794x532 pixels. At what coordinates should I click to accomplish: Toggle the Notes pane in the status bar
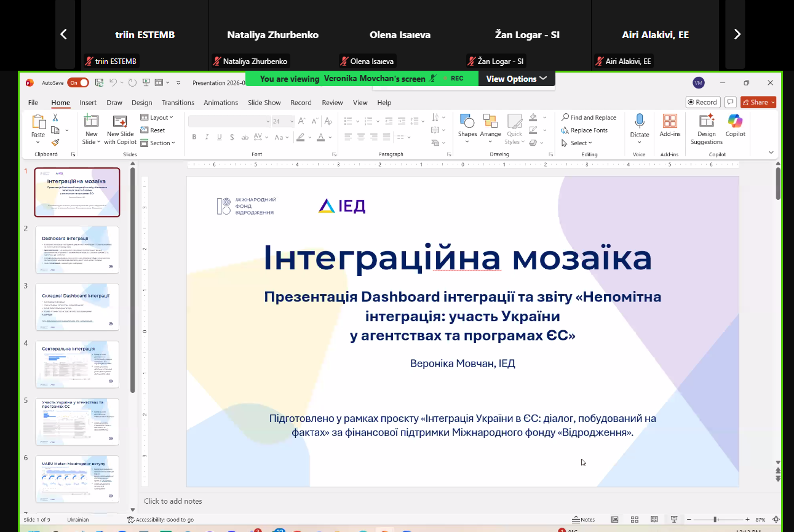tap(583, 520)
